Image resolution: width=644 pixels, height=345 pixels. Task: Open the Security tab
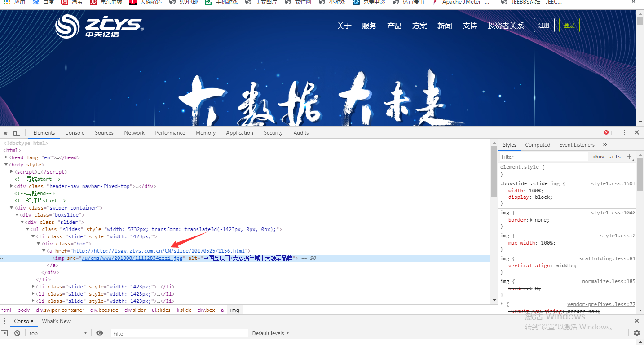[x=273, y=133]
